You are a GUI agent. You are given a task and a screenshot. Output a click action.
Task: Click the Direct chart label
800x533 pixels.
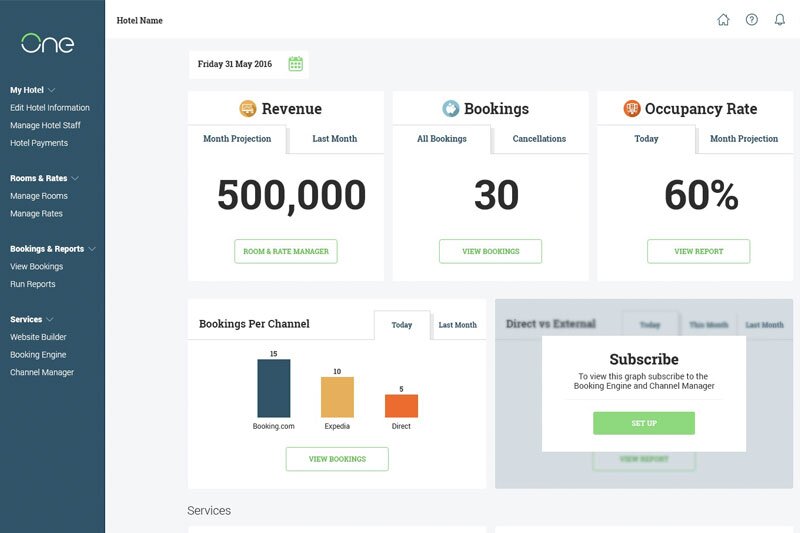click(x=401, y=426)
